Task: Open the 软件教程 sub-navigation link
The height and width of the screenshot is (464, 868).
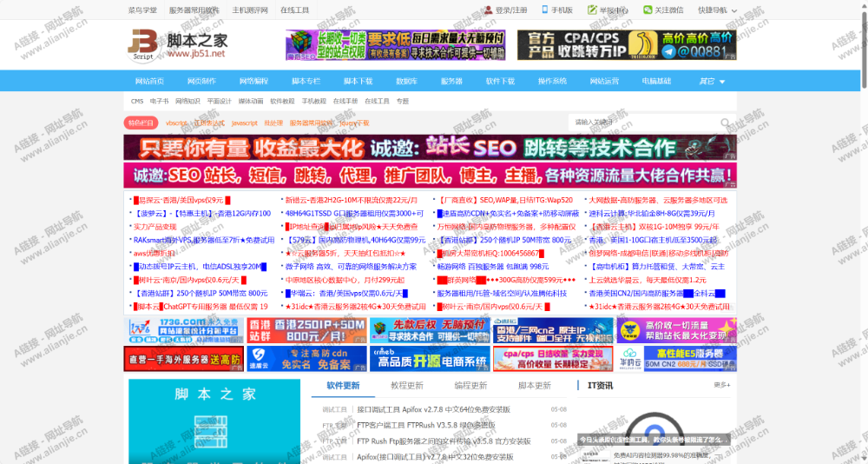Action: click(x=282, y=102)
